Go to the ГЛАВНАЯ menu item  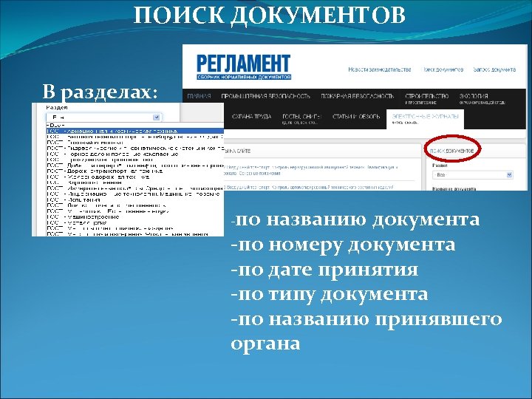(x=199, y=96)
